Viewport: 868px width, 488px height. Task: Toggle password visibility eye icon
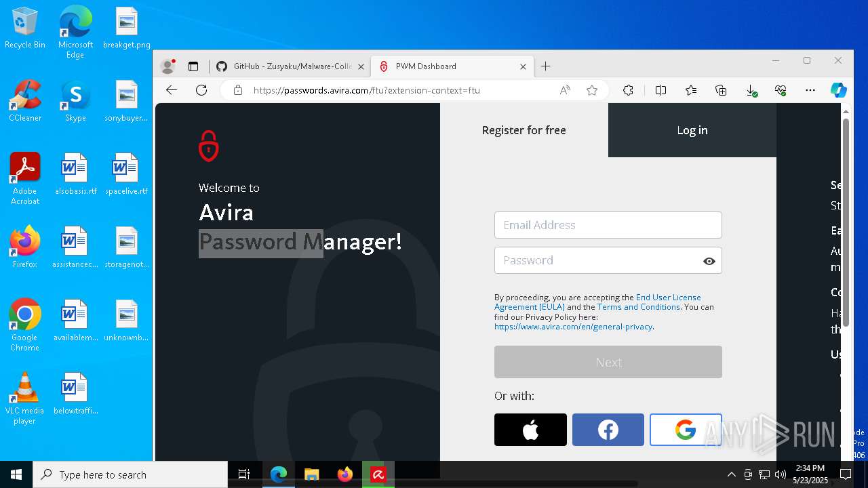[709, 261]
